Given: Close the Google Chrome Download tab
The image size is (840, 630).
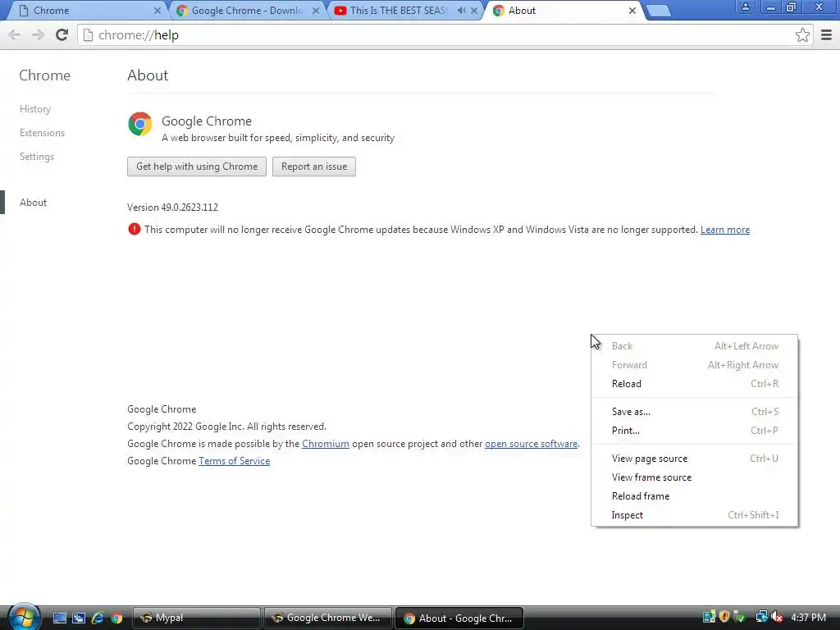Looking at the screenshot, I should click(316, 11).
